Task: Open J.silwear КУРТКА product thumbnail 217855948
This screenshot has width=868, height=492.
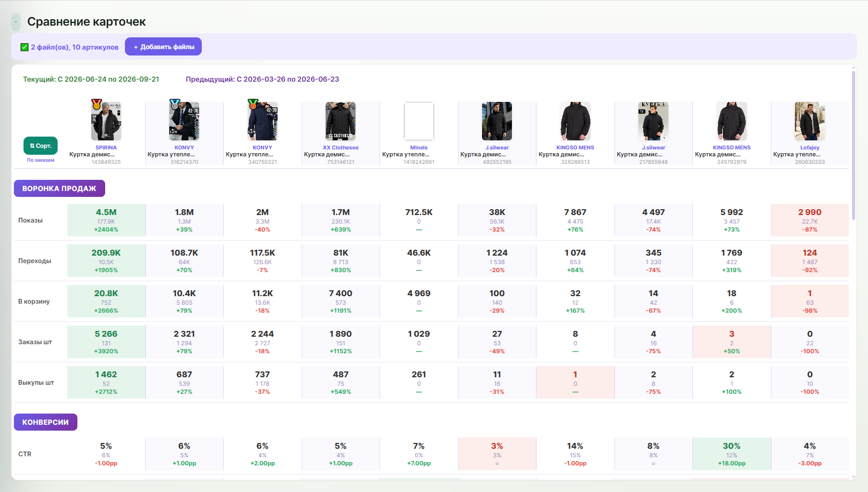Action: point(653,121)
